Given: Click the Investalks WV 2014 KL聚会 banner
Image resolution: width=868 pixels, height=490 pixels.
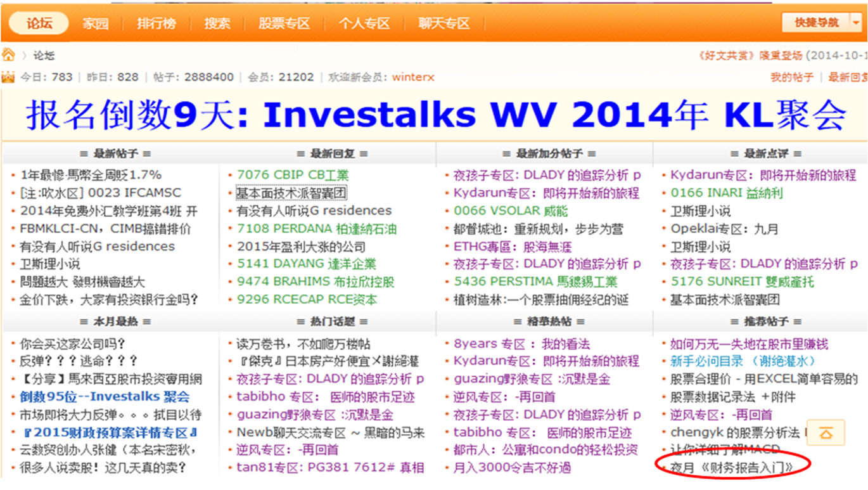Looking at the screenshot, I should click(x=435, y=115).
